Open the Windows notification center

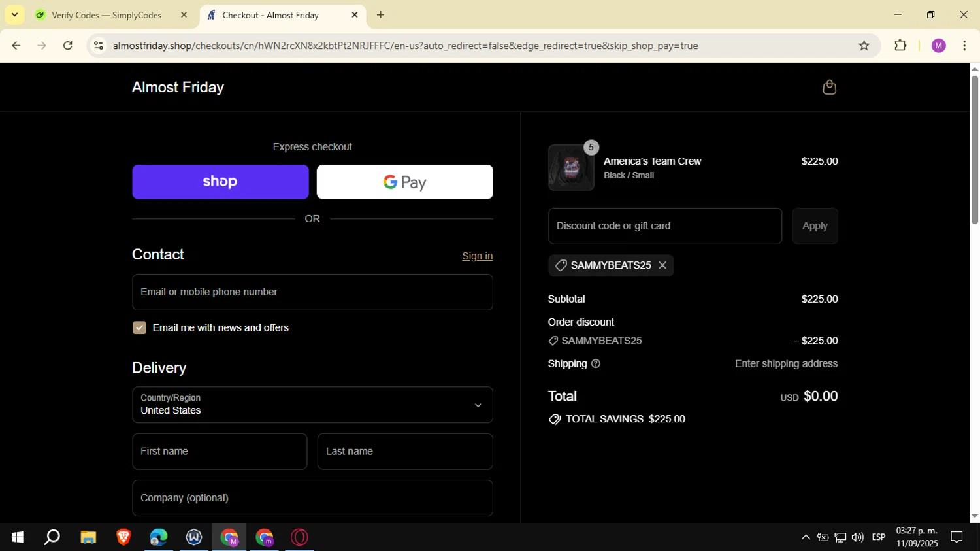956,537
